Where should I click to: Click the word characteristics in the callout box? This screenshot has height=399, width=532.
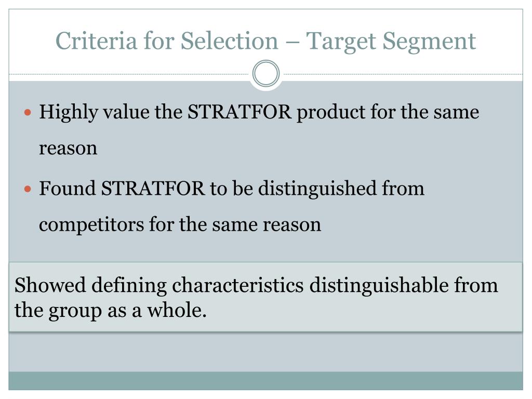click(x=238, y=285)
